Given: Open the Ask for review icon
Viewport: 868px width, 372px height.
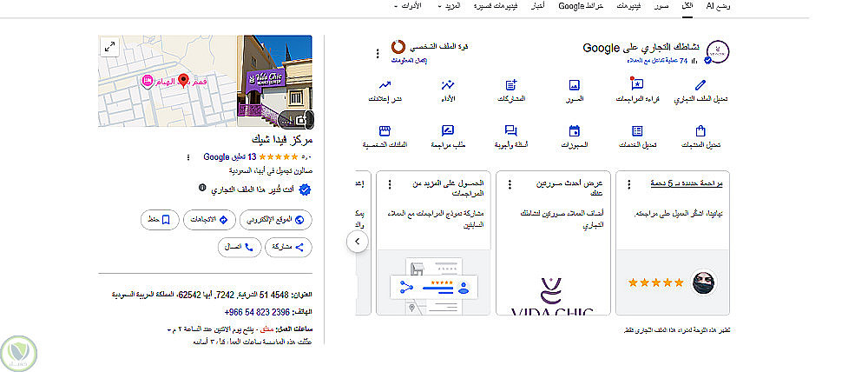Looking at the screenshot, I should coord(448,131).
